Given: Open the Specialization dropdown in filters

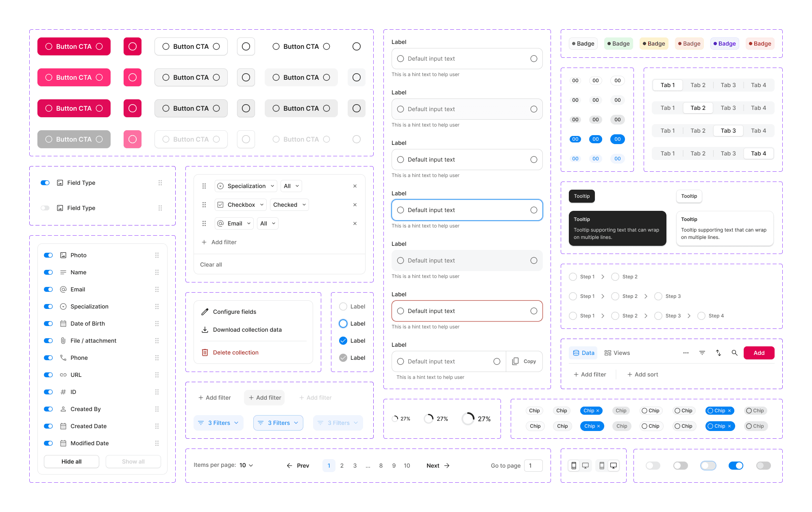Looking at the screenshot, I should click(x=246, y=186).
